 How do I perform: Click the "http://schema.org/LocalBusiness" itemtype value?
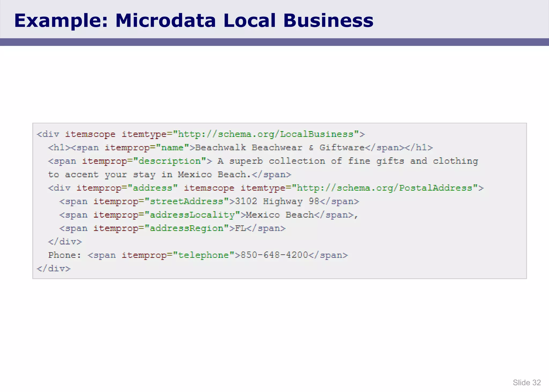point(266,134)
